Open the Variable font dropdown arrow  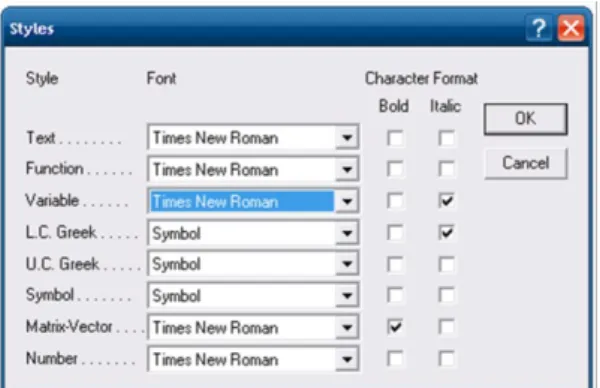[347, 201]
